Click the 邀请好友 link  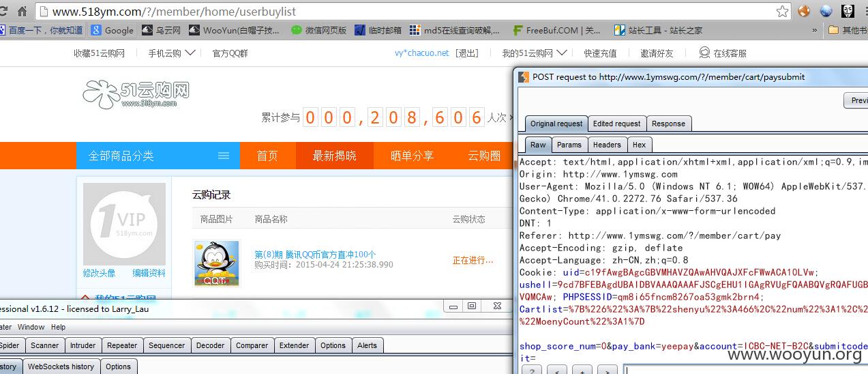point(657,53)
